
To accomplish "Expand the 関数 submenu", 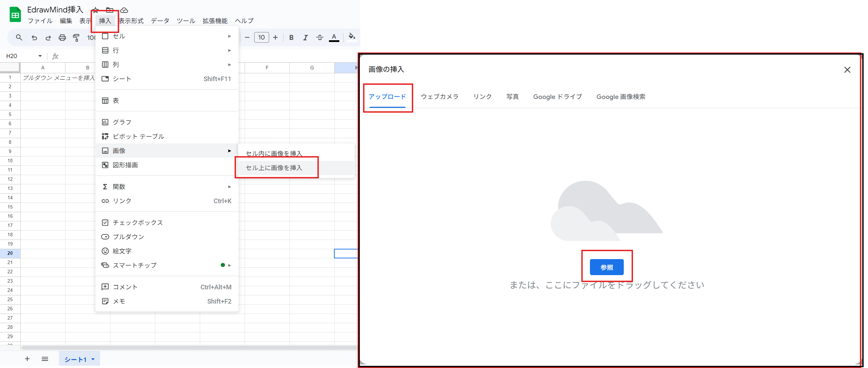I will tap(167, 186).
